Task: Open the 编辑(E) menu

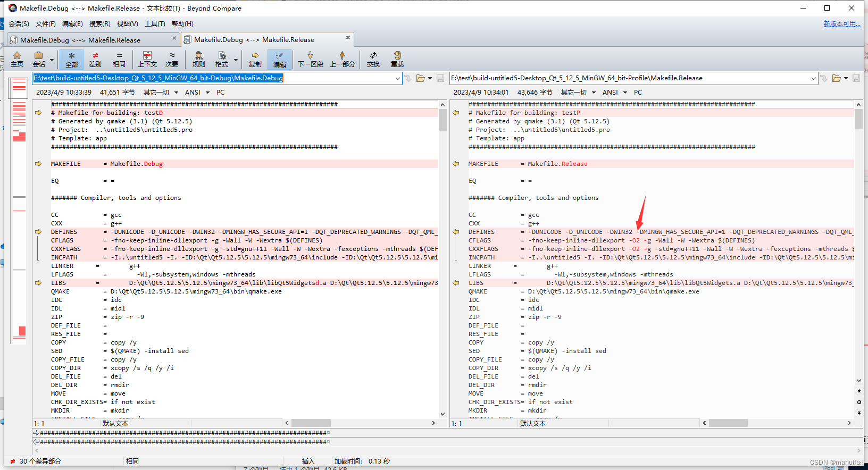Action: pyautogui.click(x=72, y=24)
